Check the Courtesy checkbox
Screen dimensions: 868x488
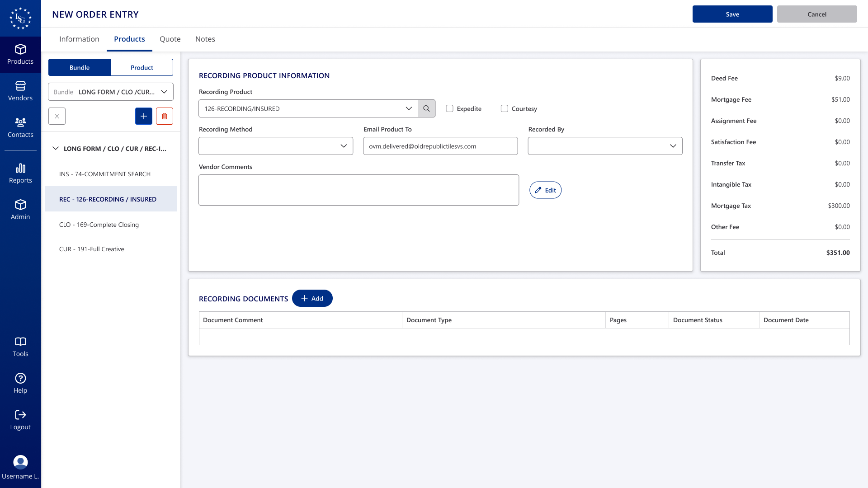pos(504,108)
